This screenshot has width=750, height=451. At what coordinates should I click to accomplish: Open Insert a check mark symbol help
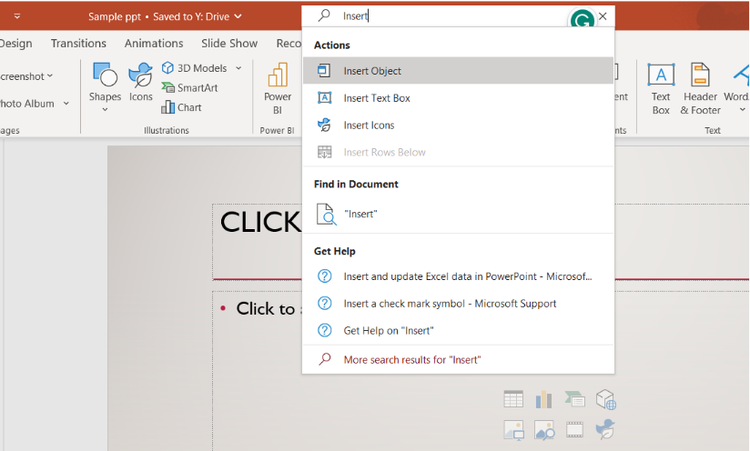tap(458, 304)
